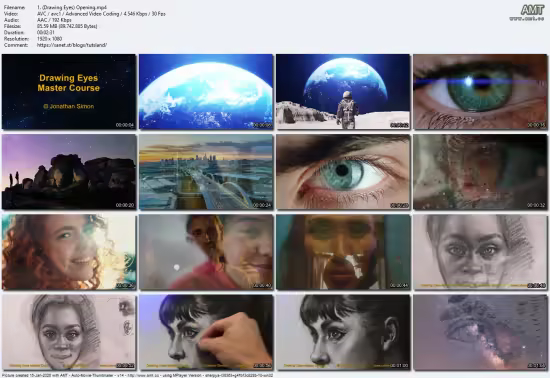Select the galaxy eye thumbnail
The width and height of the screenshot is (550, 378).
tap(480, 332)
